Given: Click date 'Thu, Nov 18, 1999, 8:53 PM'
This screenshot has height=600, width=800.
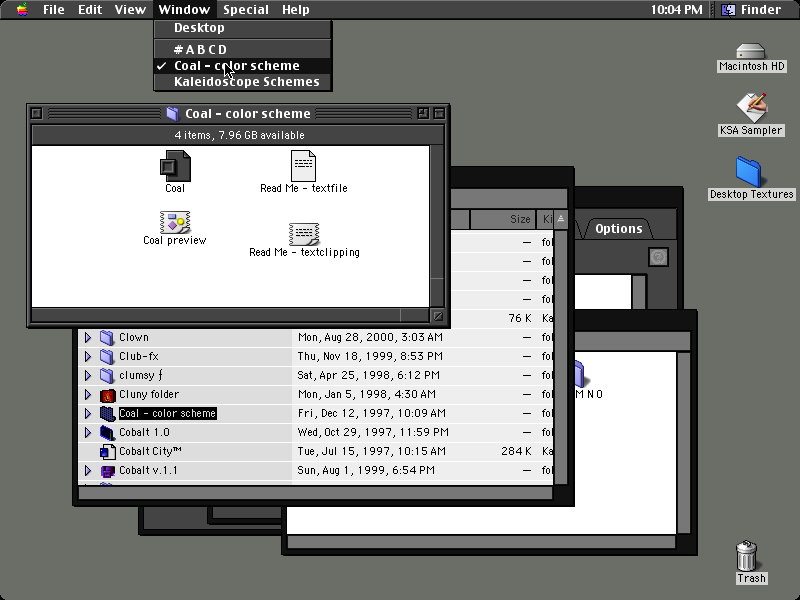Looking at the screenshot, I should [370, 356].
